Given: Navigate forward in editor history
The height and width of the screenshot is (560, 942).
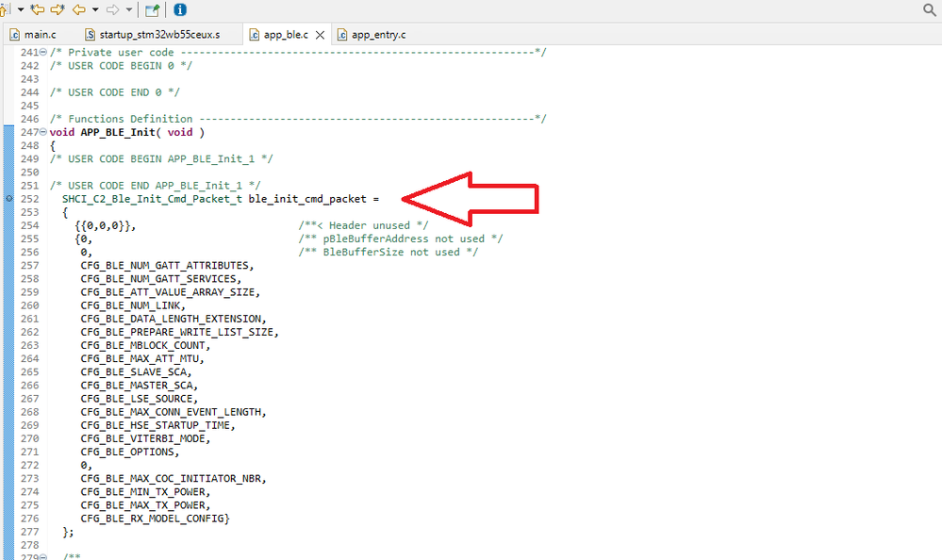Looking at the screenshot, I should click(112, 9).
